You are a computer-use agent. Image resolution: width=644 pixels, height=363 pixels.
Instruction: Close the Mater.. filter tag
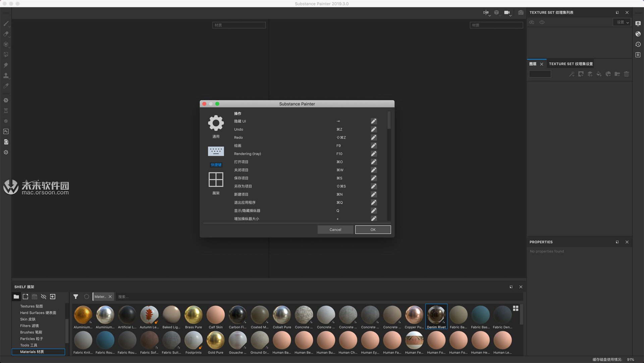[110, 297]
